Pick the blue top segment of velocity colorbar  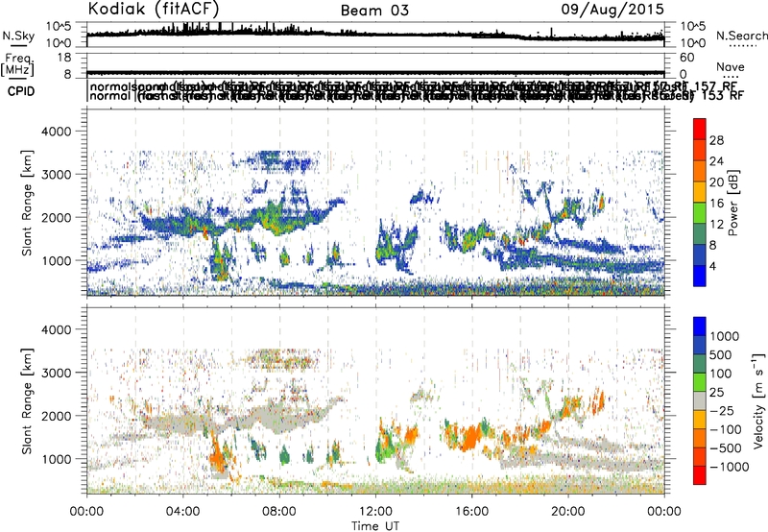tap(700, 326)
